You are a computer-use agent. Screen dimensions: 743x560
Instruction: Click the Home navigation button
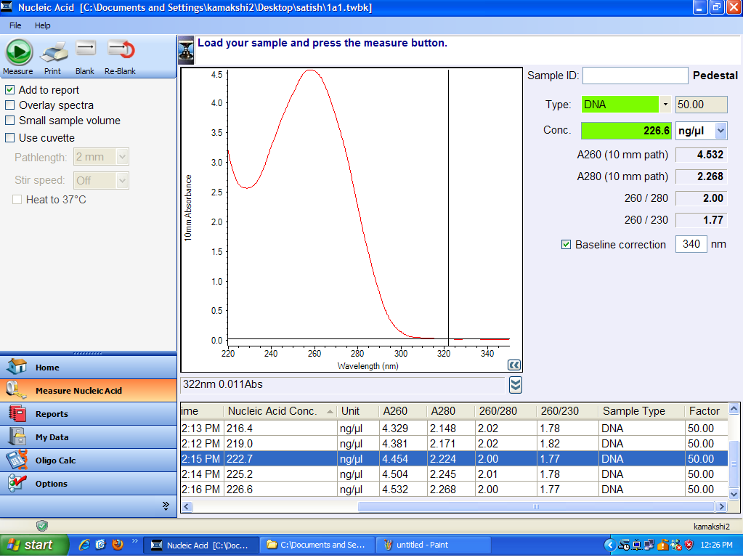(x=47, y=368)
